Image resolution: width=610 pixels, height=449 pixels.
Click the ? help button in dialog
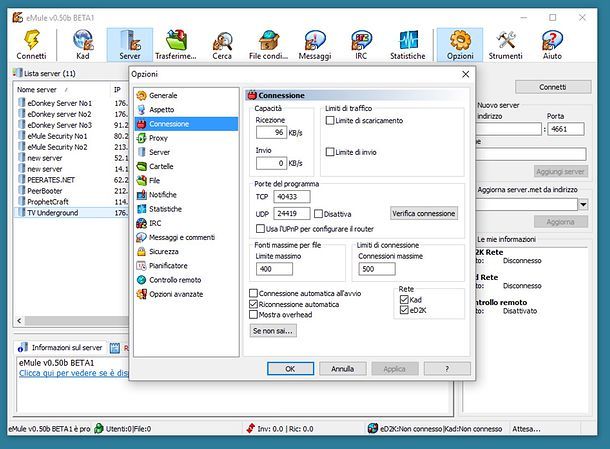point(447,368)
